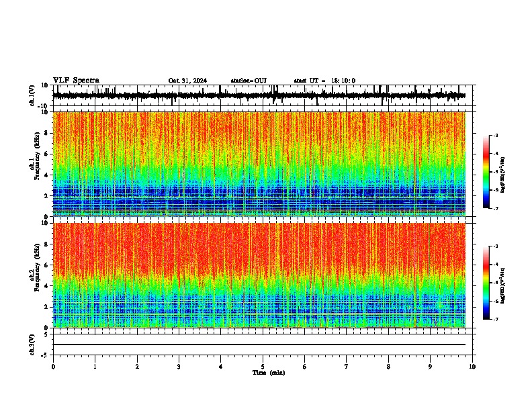
Task: Click the '-3' label on ch.1 color bar
Action: (495, 135)
